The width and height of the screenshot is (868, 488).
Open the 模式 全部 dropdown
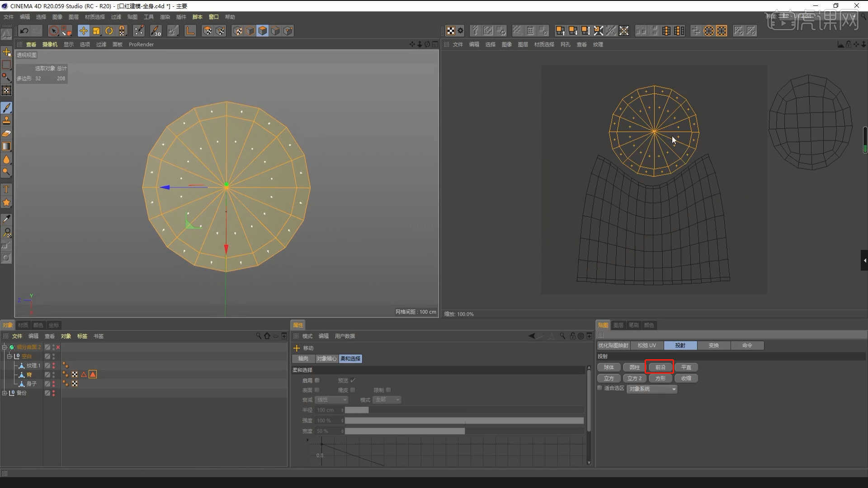coord(387,400)
